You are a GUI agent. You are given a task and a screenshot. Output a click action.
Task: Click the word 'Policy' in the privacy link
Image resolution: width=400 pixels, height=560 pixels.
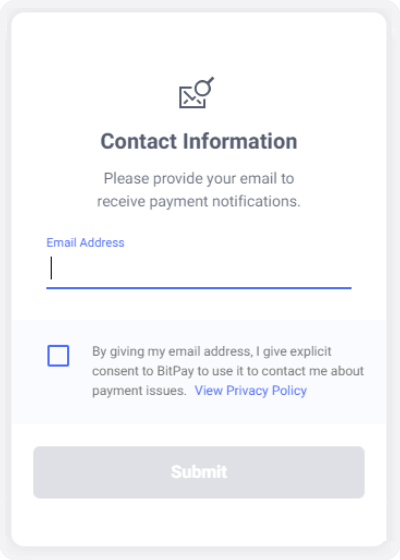(289, 390)
